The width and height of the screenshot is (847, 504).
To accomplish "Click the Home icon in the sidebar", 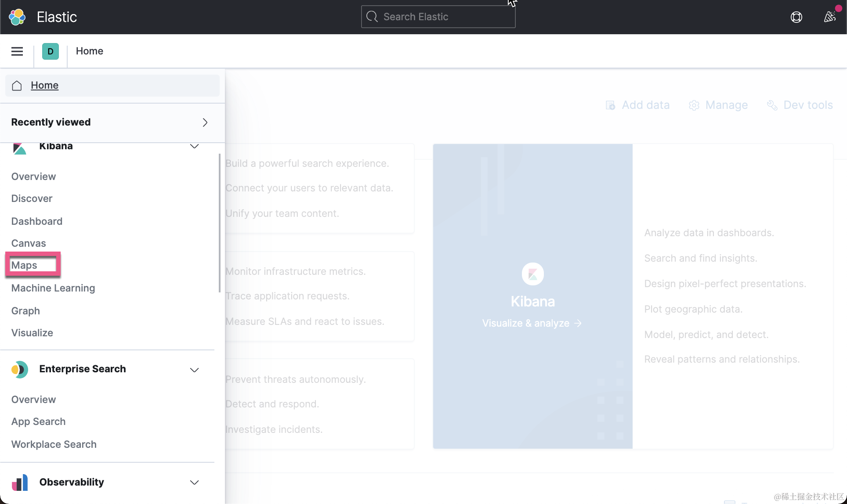I will (17, 86).
